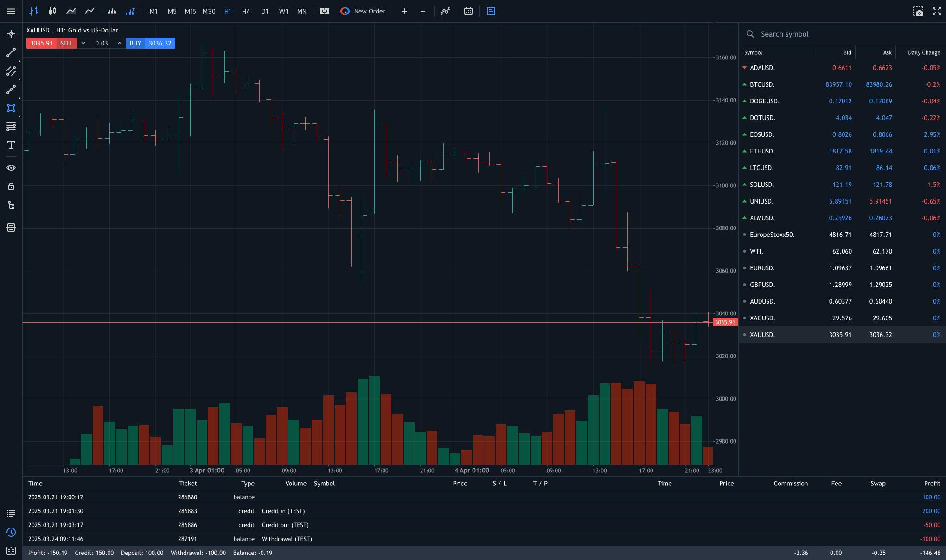Select the trend line drawing tool

coord(11,52)
